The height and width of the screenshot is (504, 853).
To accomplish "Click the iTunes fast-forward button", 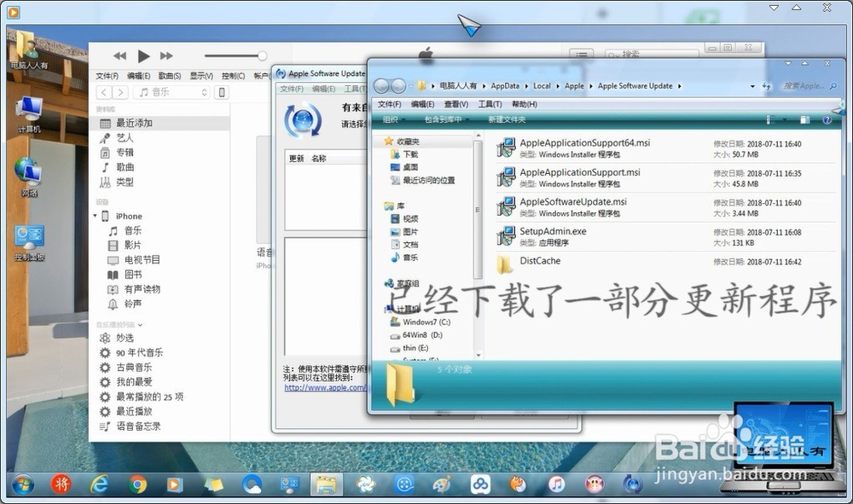I will pyautogui.click(x=166, y=56).
